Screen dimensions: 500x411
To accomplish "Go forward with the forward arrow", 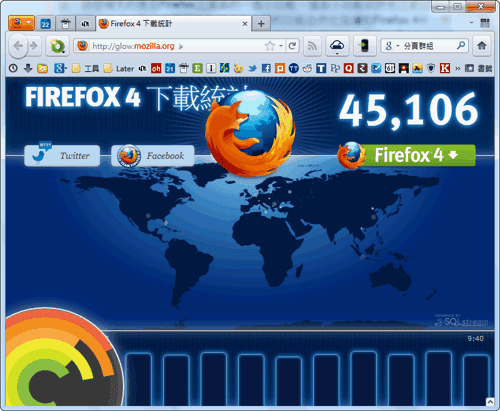I will (x=33, y=46).
